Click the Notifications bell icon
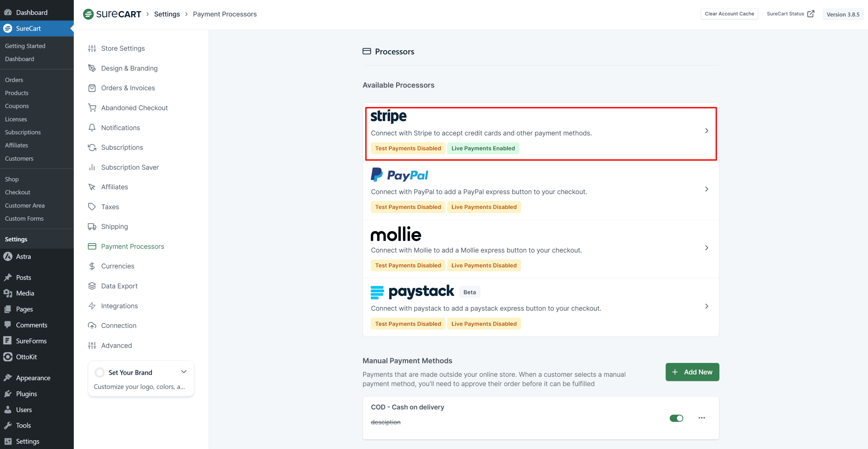This screenshot has width=868, height=449. point(92,128)
